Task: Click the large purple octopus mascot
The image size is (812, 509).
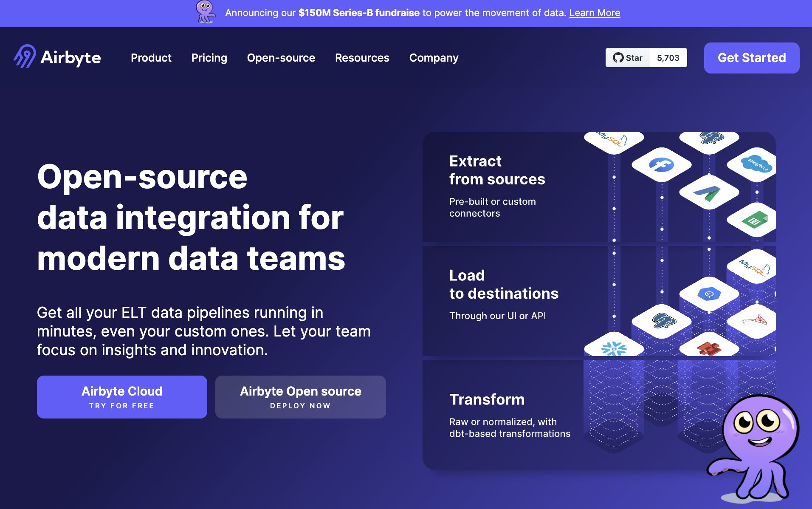Action: pos(754,448)
